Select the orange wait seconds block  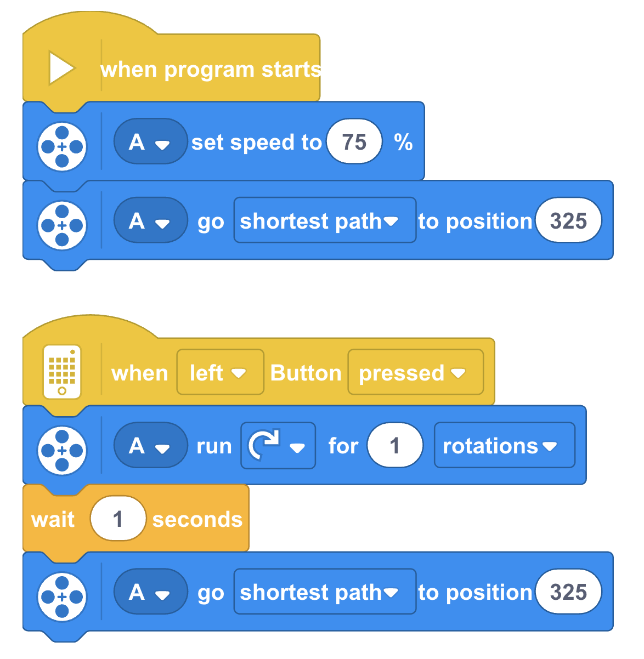[135, 519]
